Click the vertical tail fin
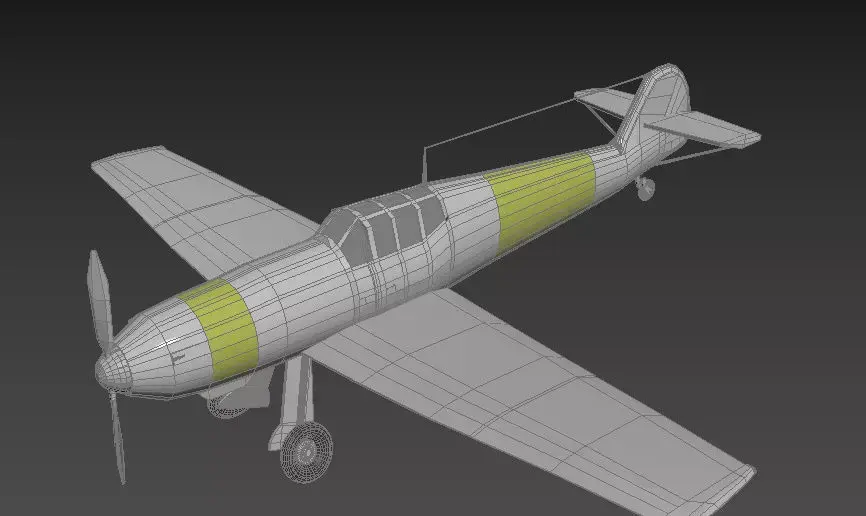This screenshot has height=516, width=866. [657, 105]
